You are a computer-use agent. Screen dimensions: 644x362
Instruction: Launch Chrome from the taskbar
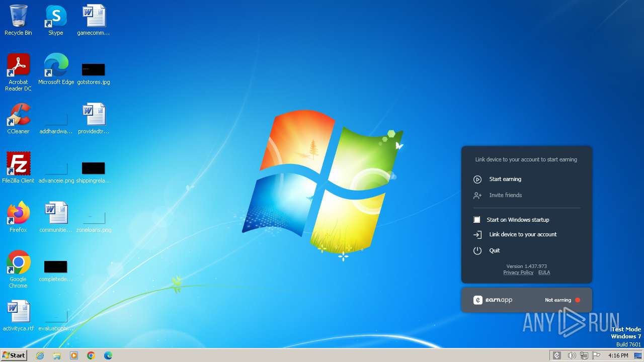91,355
